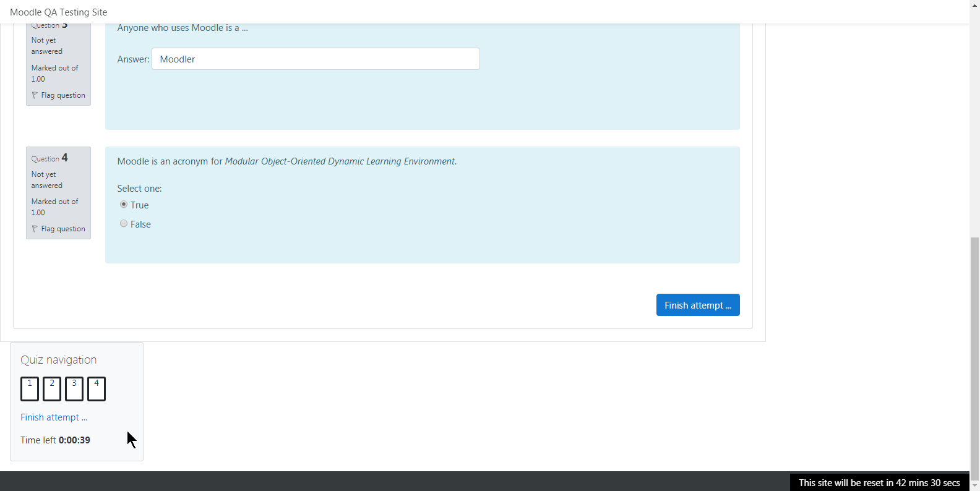The image size is (980, 491).
Task: Select the False radio button
Action: pyautogui.click(x=124, y=223)
